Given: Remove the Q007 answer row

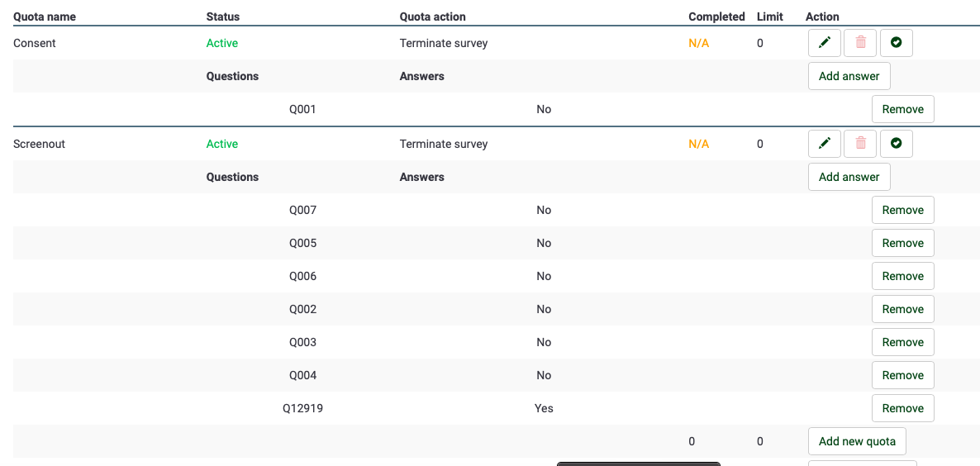Looking at the screenshot, I should tap(902, 210).
